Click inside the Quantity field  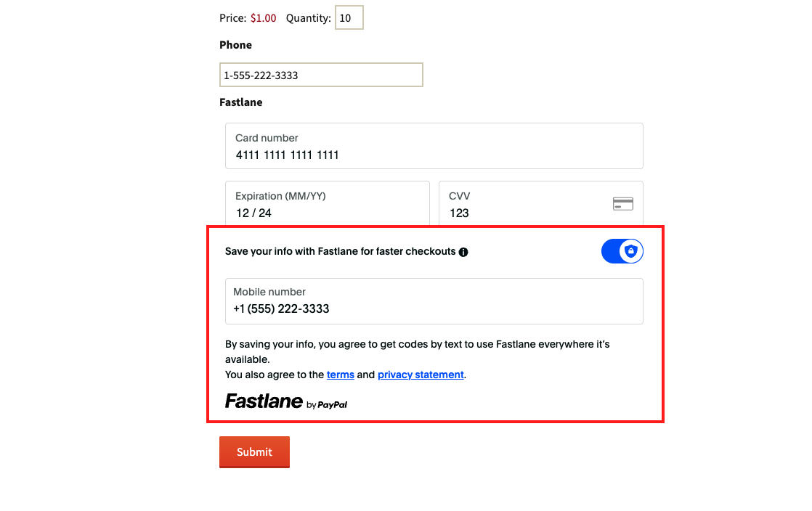(x=349, y=17)
